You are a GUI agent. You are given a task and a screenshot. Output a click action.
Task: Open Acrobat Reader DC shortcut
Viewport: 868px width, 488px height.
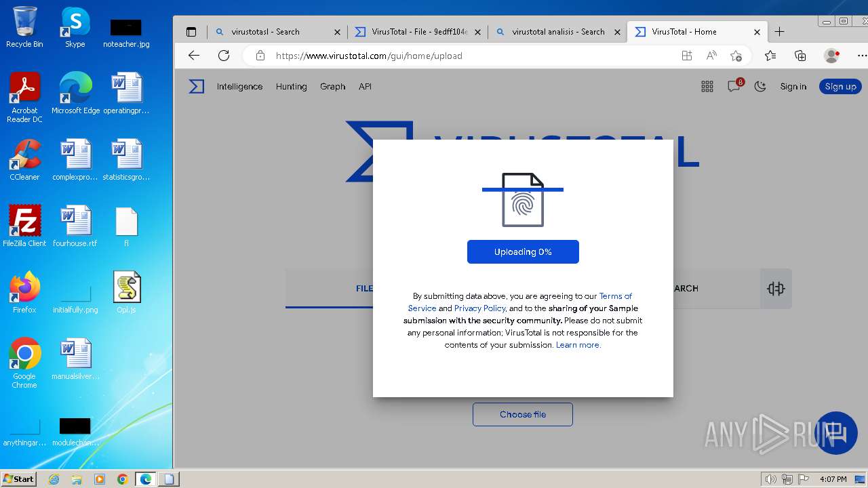click(x=24, y=98)
